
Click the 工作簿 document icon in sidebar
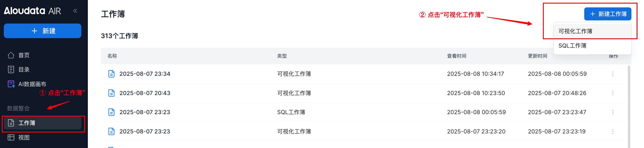tap(11, 123)
